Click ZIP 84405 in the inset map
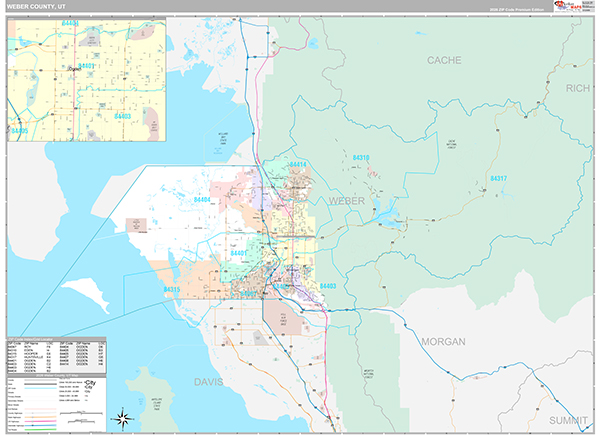This screenshot has height=435, width=600. pyautogui.click(x=20, y=131)
